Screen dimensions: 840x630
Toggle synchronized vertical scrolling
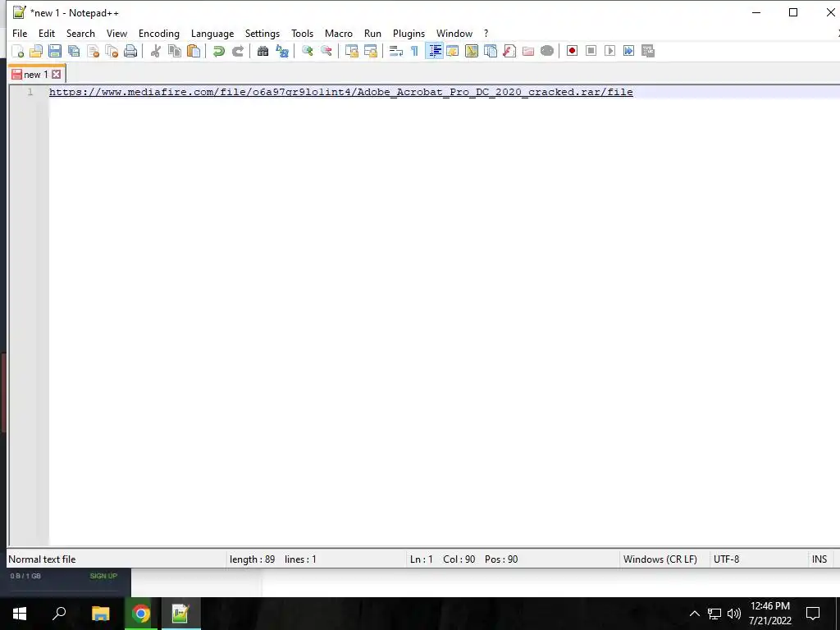coord(351,51)
